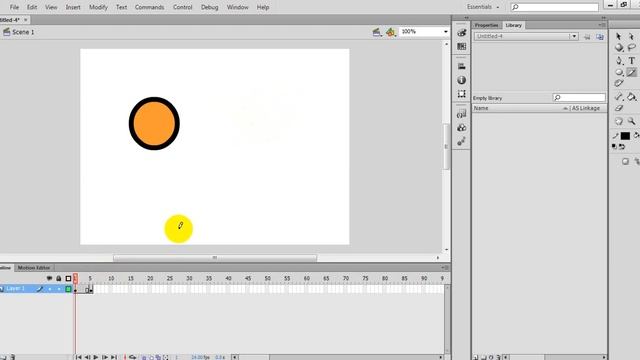Open the Modify menu

(98, 7)
